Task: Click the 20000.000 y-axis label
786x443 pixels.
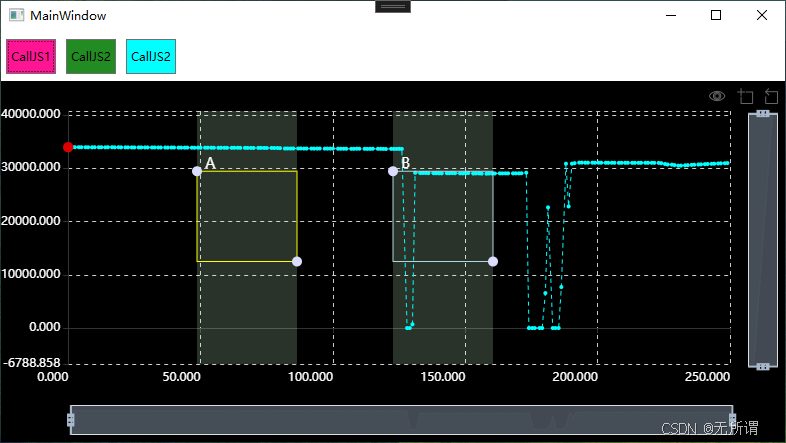Action: coord(31,220)
